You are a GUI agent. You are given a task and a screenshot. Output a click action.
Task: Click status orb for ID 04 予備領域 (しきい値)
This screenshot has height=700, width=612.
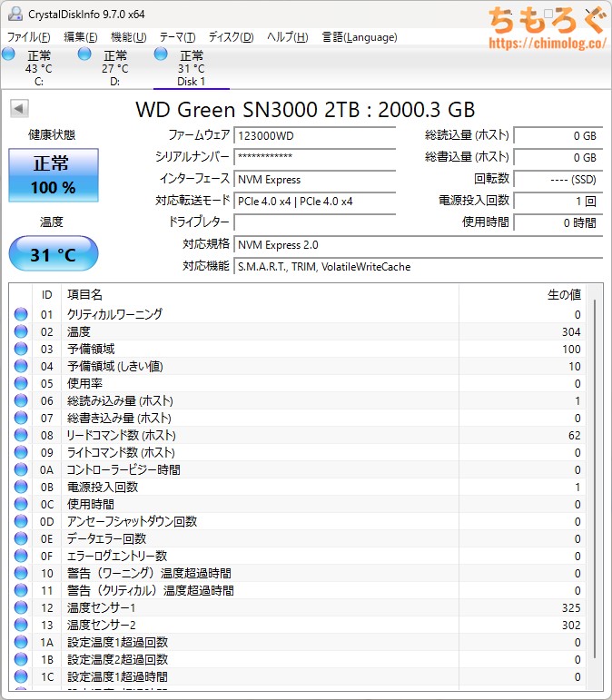pos(21,366)
